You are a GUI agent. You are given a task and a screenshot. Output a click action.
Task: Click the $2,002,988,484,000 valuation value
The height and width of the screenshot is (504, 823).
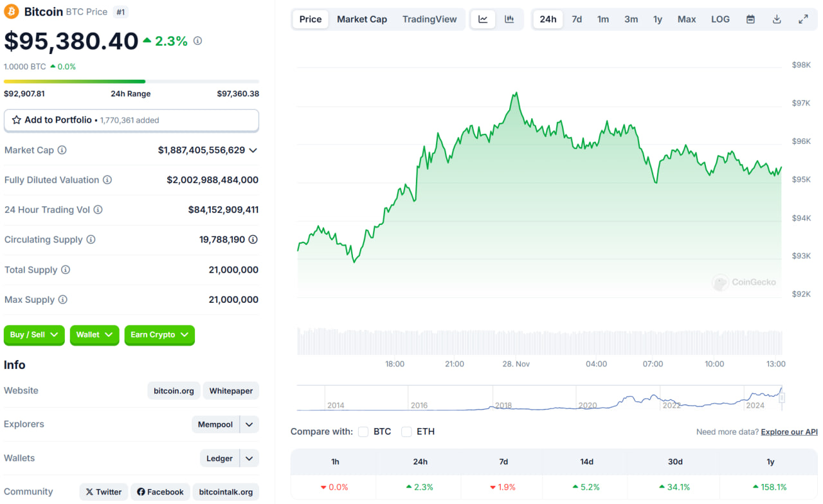click(x=212, y=180)
